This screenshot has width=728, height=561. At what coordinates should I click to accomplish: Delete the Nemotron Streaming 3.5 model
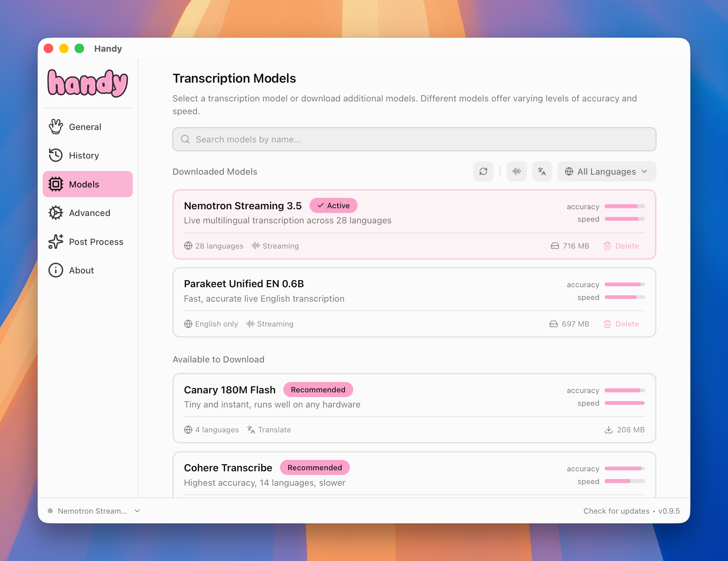(x=621, y=246)
